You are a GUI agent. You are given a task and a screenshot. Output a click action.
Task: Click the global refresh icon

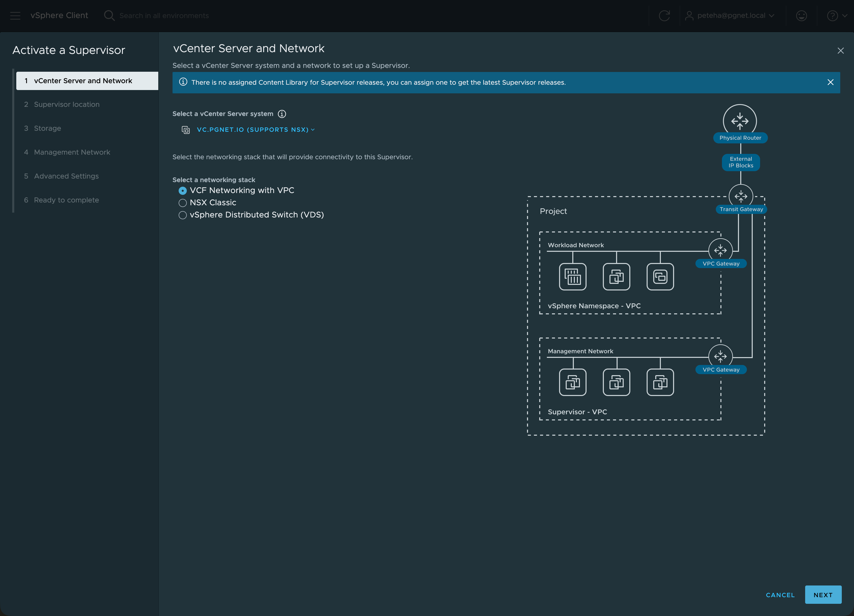pos(664,16)
